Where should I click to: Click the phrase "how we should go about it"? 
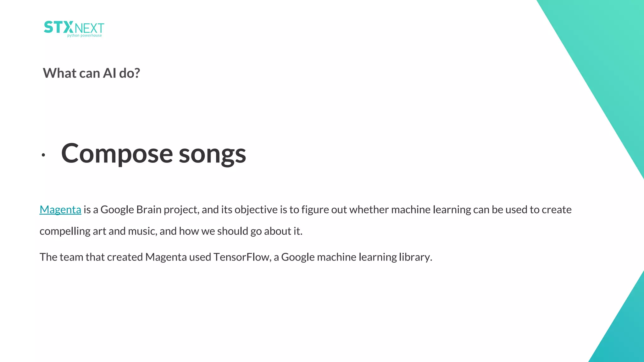pos(241,231)
